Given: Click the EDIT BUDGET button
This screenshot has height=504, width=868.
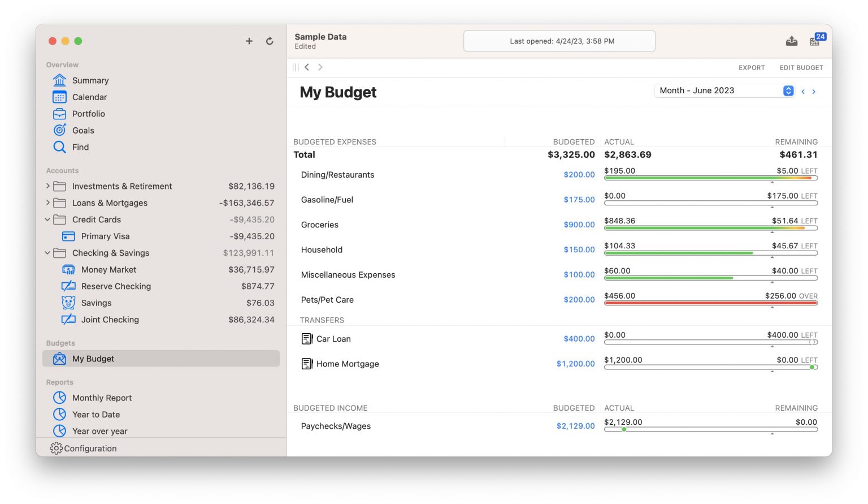Looking at the screenshot, I should tap(801, 68).
